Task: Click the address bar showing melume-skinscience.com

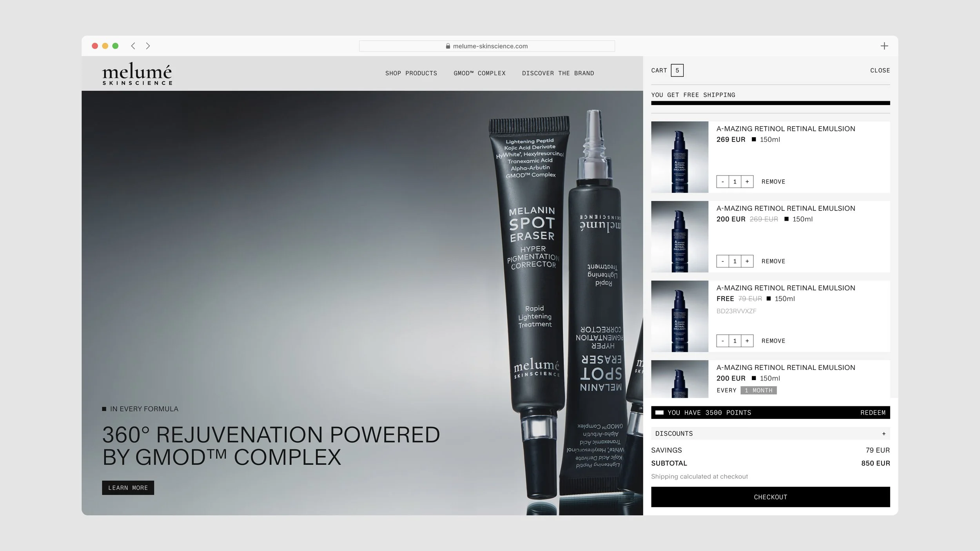Action: 487,46
